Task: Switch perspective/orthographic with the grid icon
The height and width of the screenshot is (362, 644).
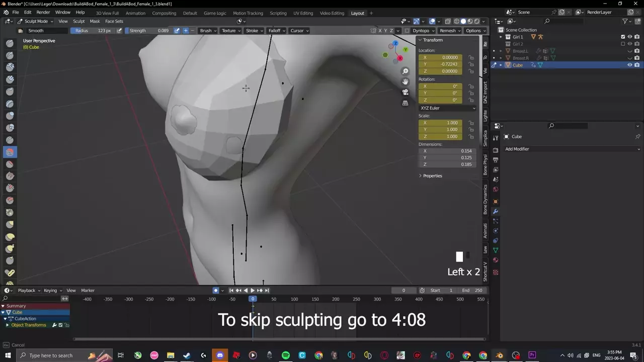Action: (x=405, y=103)
